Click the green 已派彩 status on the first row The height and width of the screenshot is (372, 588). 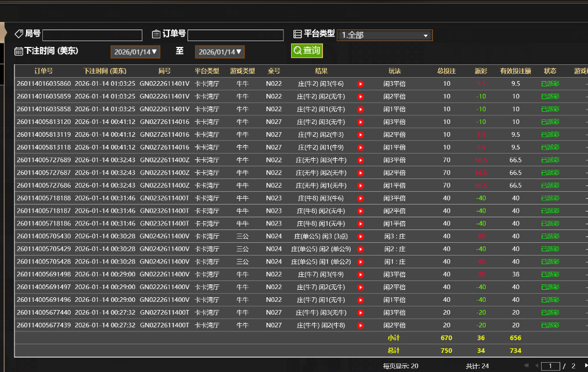(x=549, y=84)
